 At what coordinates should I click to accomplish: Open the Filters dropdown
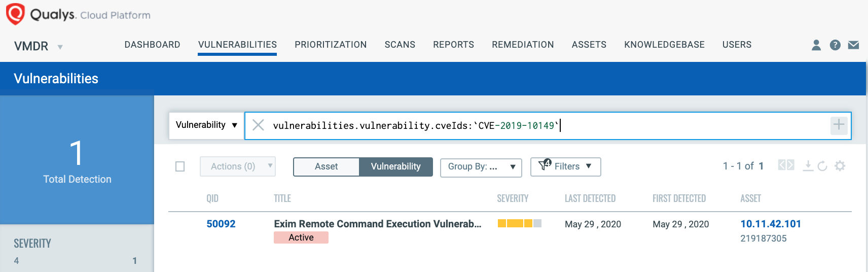(x=566, y=166)
